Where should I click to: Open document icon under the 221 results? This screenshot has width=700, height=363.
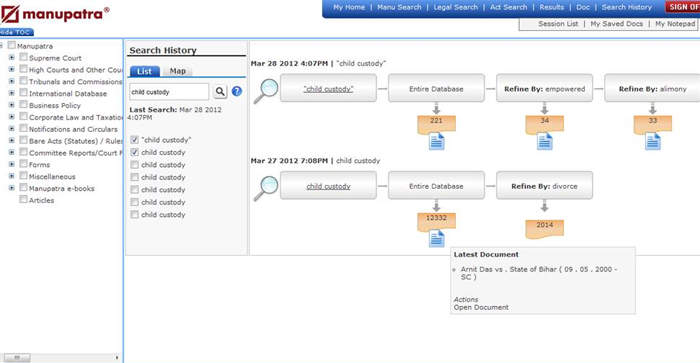pos(437,142)
